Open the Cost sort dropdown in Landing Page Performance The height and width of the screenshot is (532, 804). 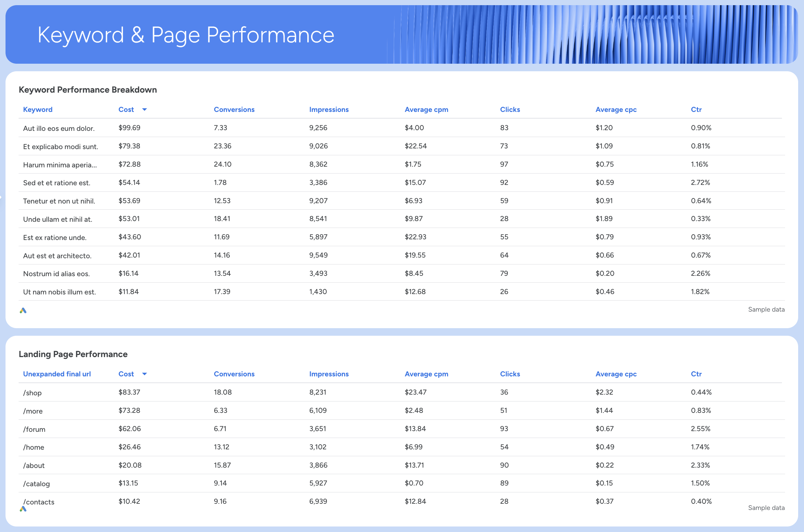click(145, 374)
